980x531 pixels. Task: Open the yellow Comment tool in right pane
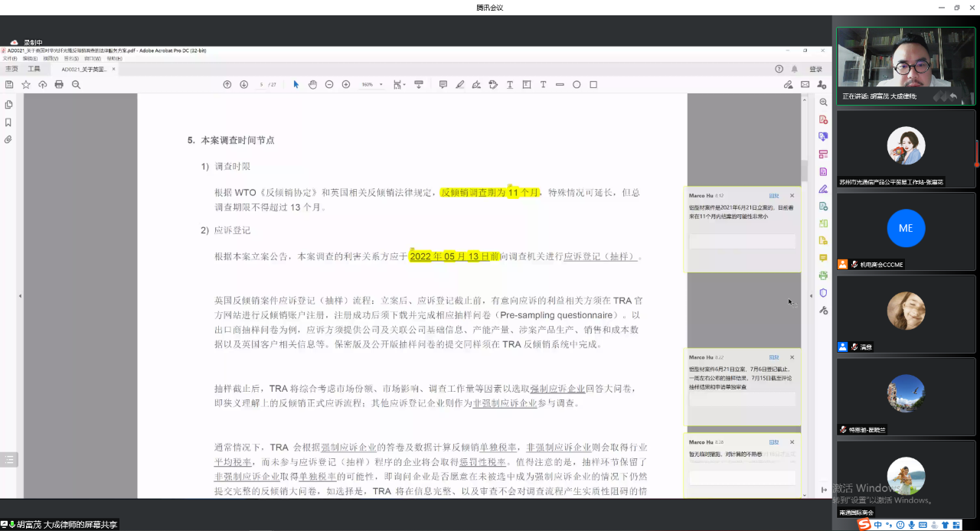click(x=823, y=258)
